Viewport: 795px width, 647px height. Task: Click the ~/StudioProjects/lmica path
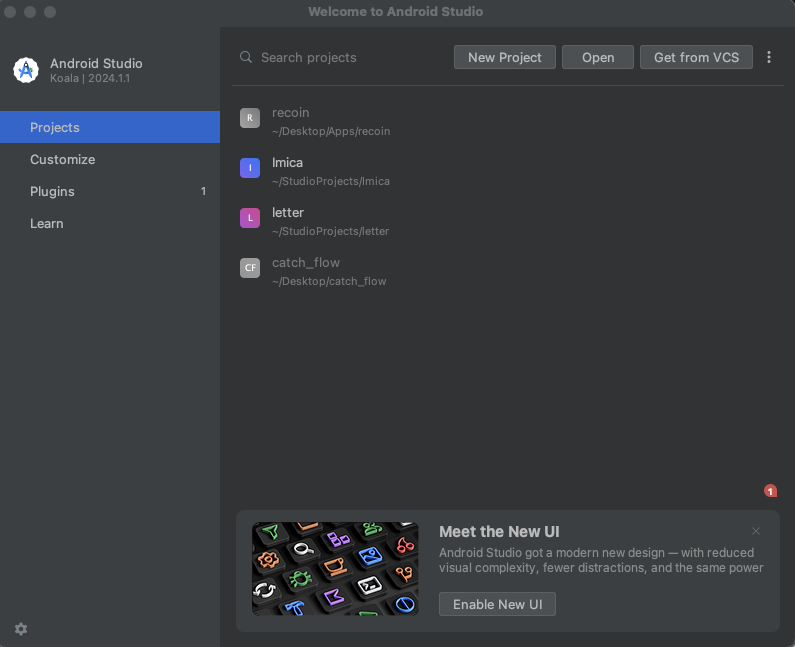[x=331, y=182]
